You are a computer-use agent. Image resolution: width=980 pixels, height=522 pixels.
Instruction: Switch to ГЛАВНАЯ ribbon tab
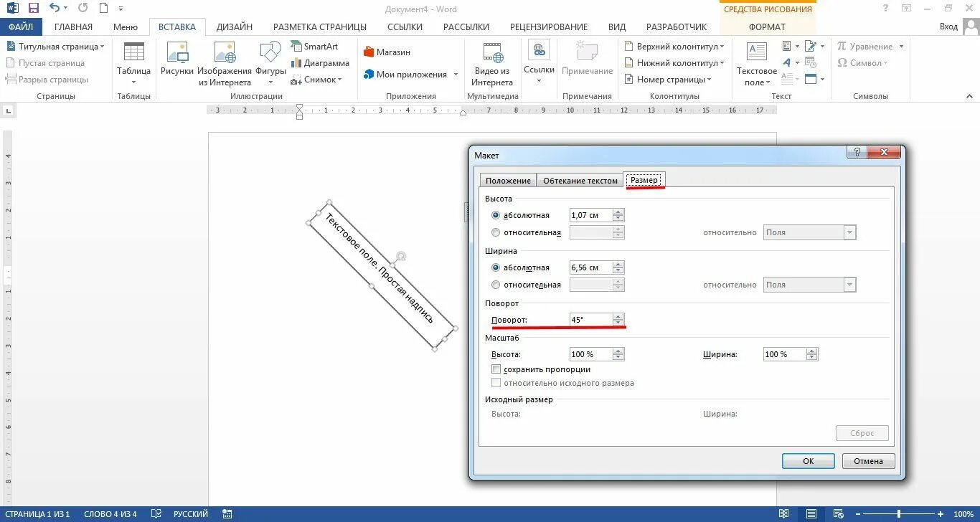[x=74, y=27]
